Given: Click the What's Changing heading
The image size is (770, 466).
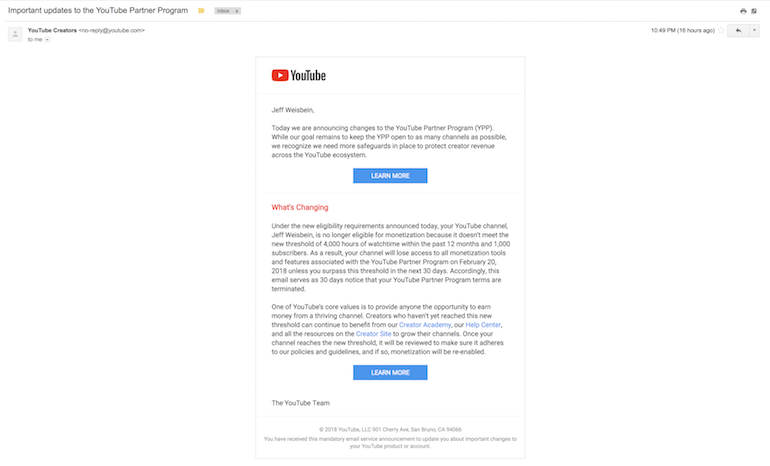Looking at the screenshot, I should click(x=300, y=207).
